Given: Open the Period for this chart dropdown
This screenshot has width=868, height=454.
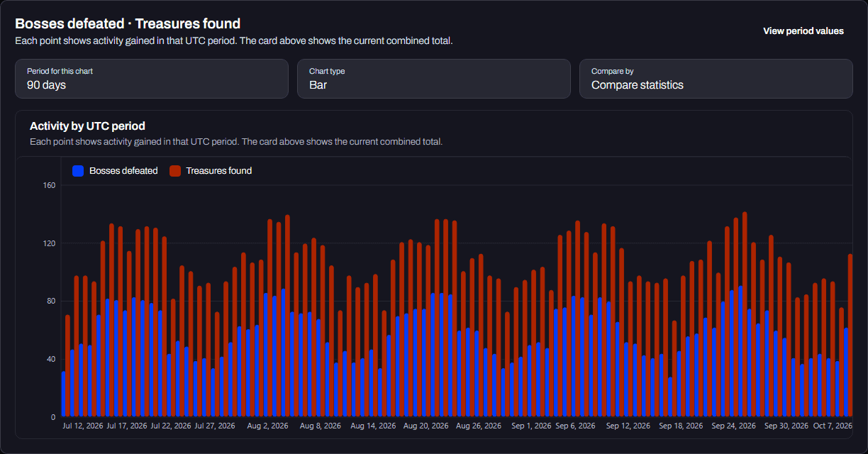Looking at the screenshot, I should tap(152, 79).
